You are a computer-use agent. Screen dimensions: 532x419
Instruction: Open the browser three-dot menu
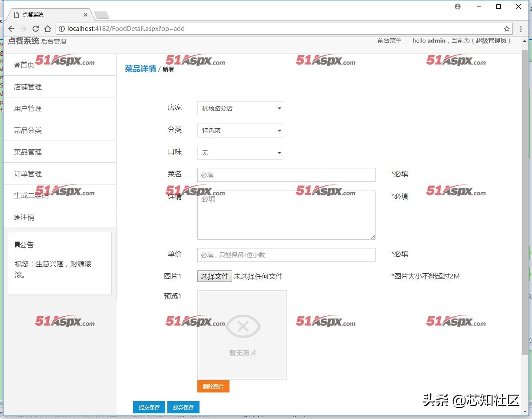[x=520, y=28]
